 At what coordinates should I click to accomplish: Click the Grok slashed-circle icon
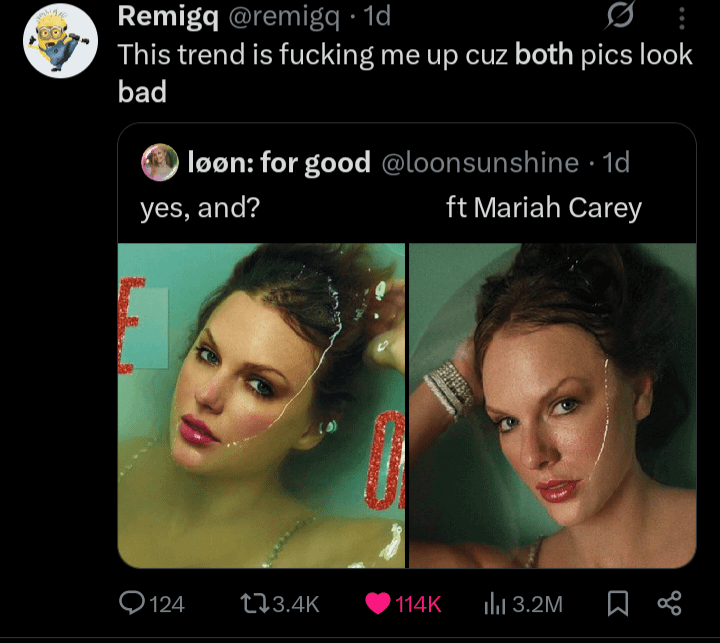coord(622,17)
